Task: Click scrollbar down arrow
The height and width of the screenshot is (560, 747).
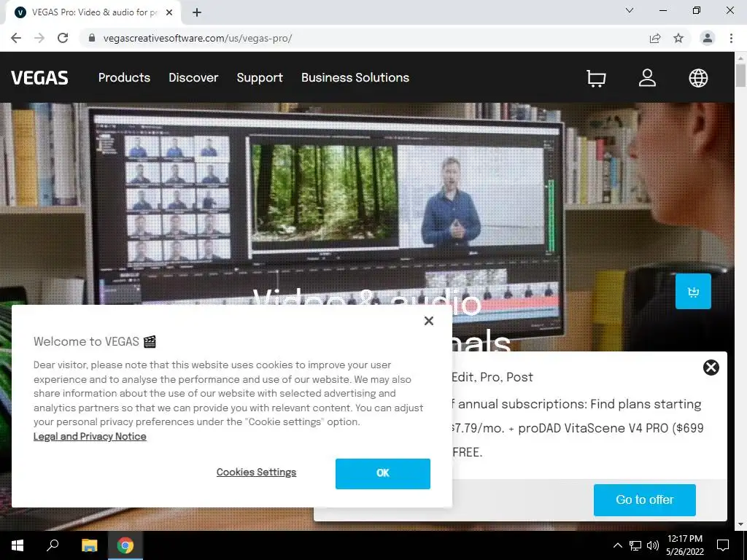Action: 740,524
